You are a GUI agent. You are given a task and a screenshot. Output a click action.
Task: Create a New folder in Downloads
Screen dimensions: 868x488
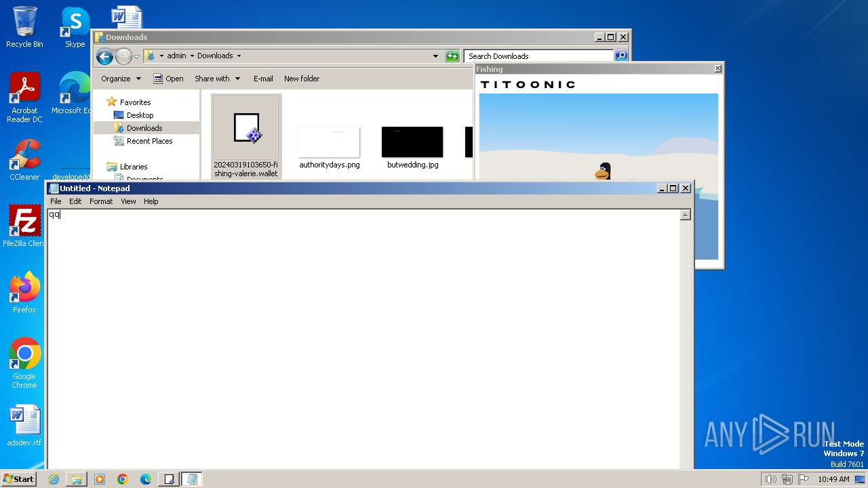[302, 79]
